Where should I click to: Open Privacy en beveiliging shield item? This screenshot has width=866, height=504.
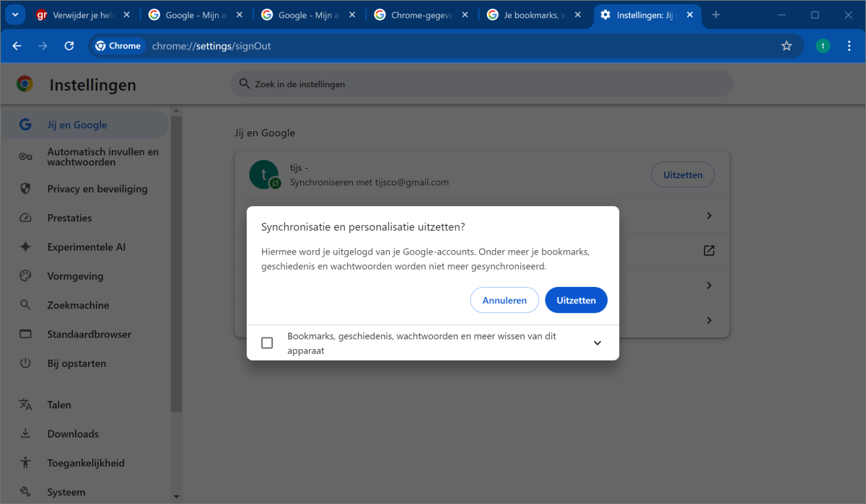click(97, 189)
